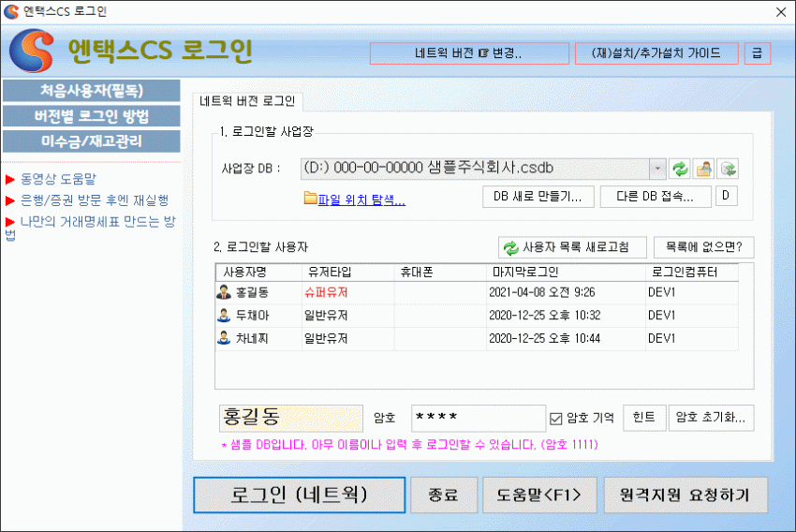The width and height of the screenshot is (796, 532).
Task: Open 은행/증권 방문 후엔 재실행 link
Action: 95,200
